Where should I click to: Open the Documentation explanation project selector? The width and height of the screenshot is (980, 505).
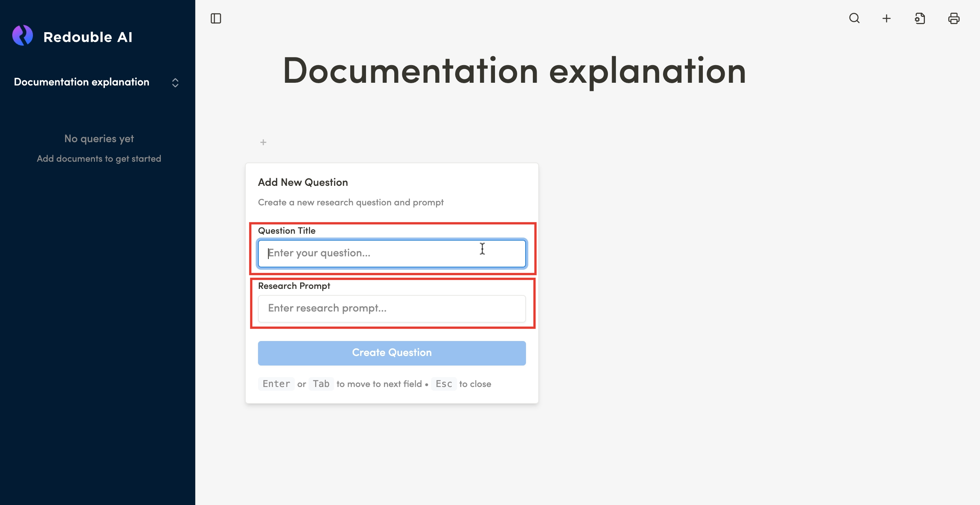82,82
